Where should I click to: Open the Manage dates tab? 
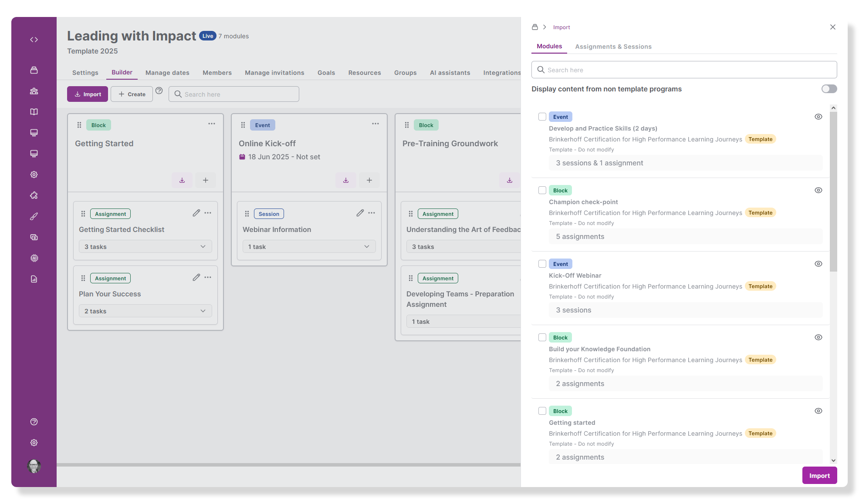[167, 73]
